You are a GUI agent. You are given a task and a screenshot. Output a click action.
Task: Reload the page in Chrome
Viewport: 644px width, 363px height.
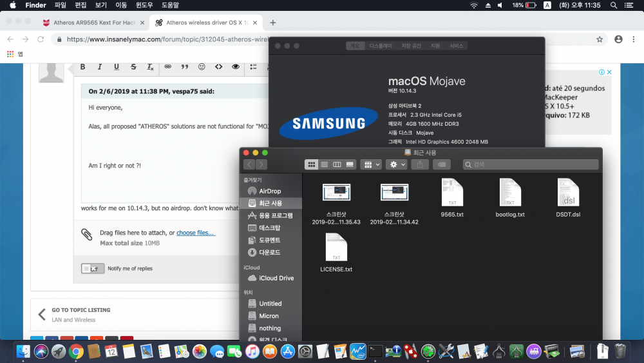click(x=40, y=39)
